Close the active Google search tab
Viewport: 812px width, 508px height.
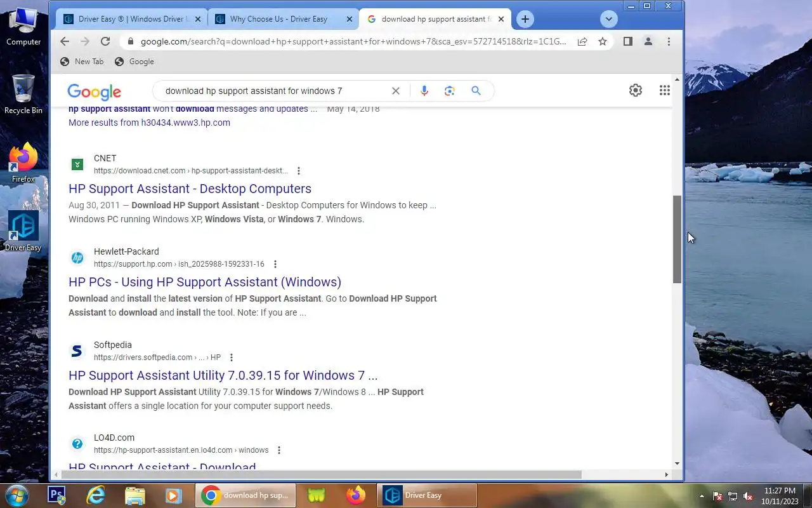pos(501,19)
